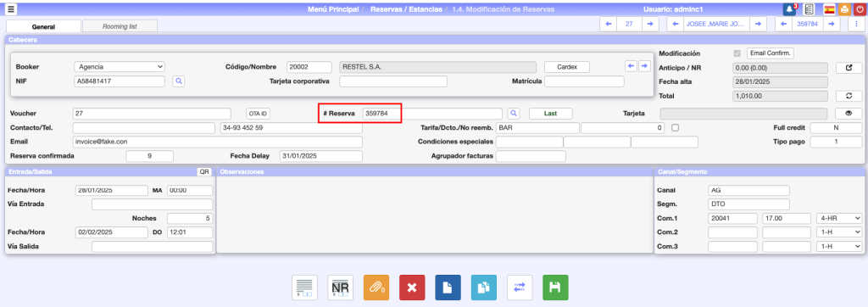
Task: Save reservation with the green floppy disk icon
Action: 555,287
